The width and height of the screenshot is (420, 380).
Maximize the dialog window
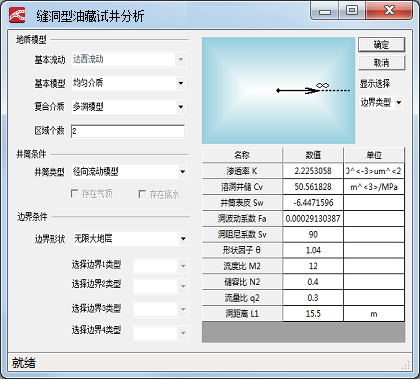(352, 10)
